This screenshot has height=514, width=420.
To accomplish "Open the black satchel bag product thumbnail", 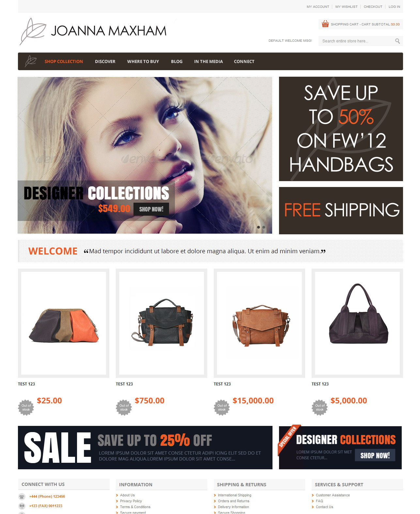I will click(162, 323).
